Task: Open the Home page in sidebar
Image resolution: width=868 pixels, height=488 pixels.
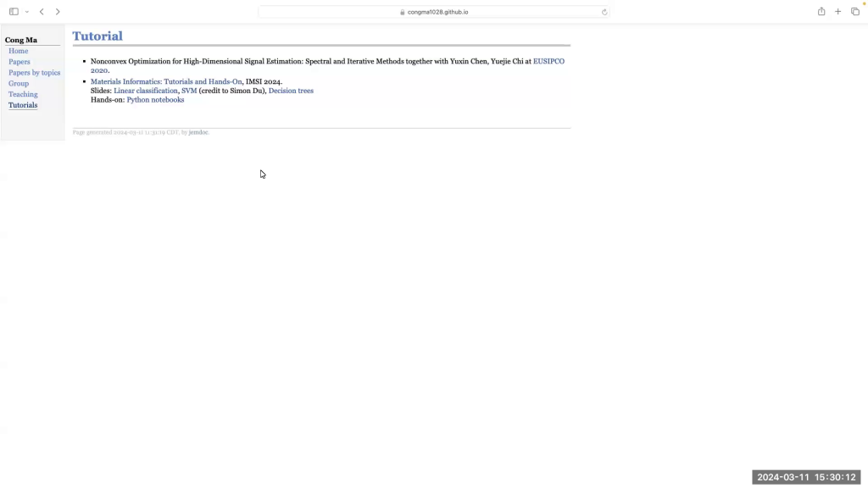Action: click(x=19, y=51)
